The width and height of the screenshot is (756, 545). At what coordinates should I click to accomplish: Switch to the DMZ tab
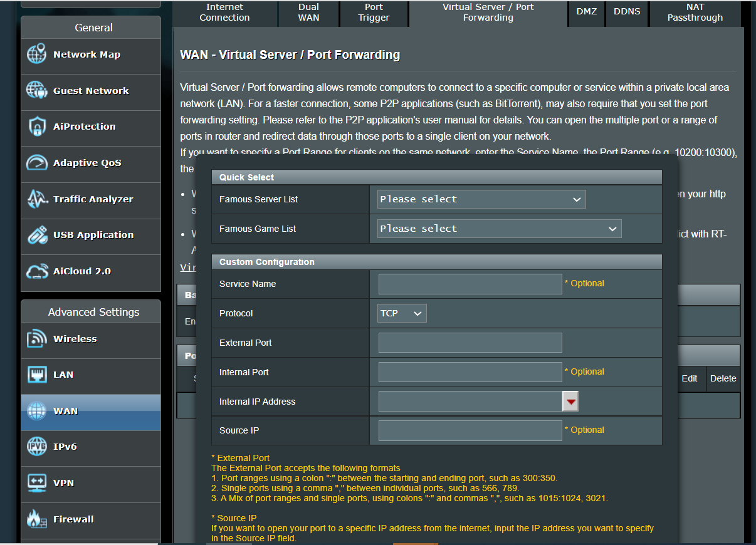click(x=586, y=12)
